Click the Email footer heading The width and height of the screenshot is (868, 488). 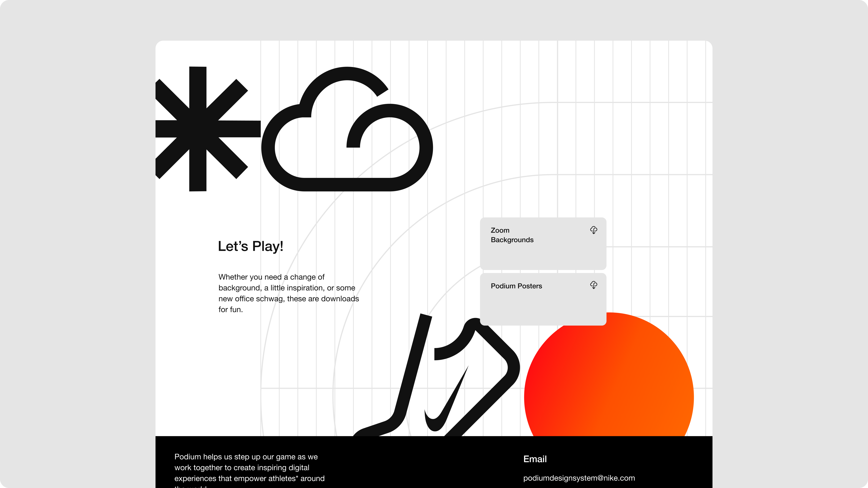pyautogui.click(x=535, y=459)
